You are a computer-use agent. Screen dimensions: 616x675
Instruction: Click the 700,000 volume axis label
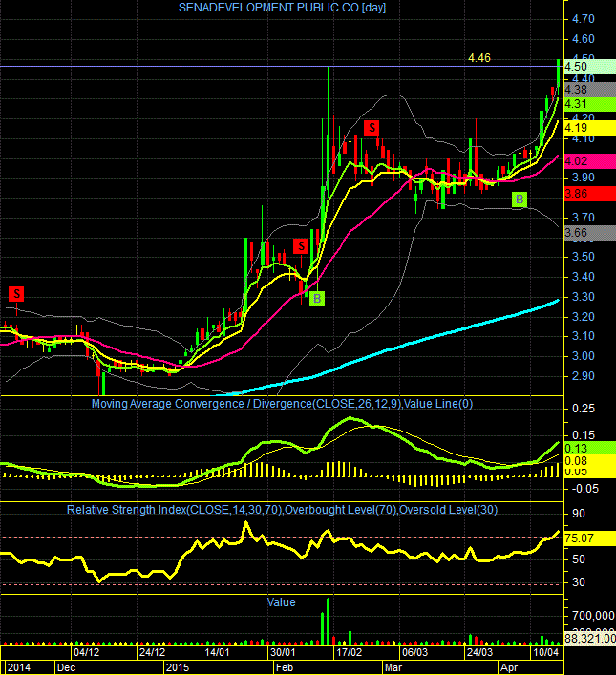(x=593, y=616)
